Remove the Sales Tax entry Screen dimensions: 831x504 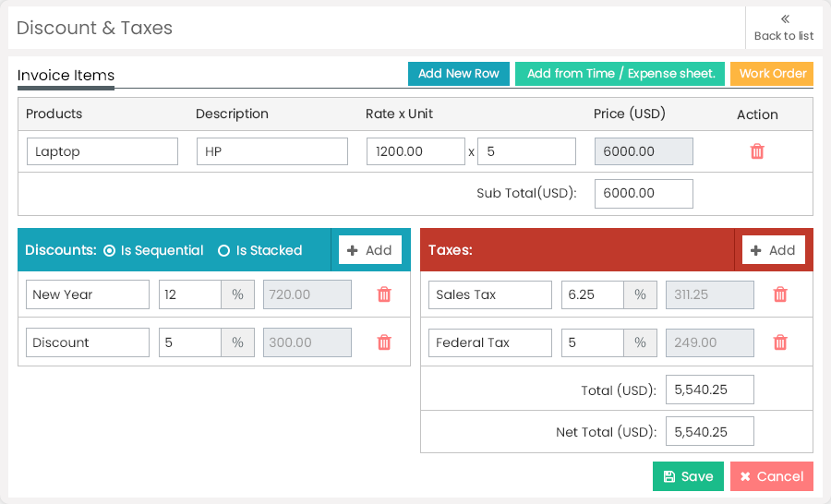coord(780,294)
